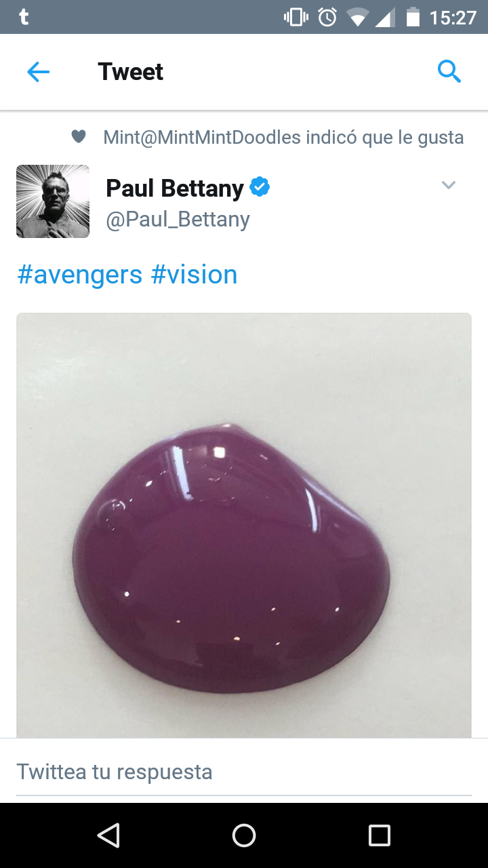Tap the @Paul_Bettany handle

click(178, 219)
